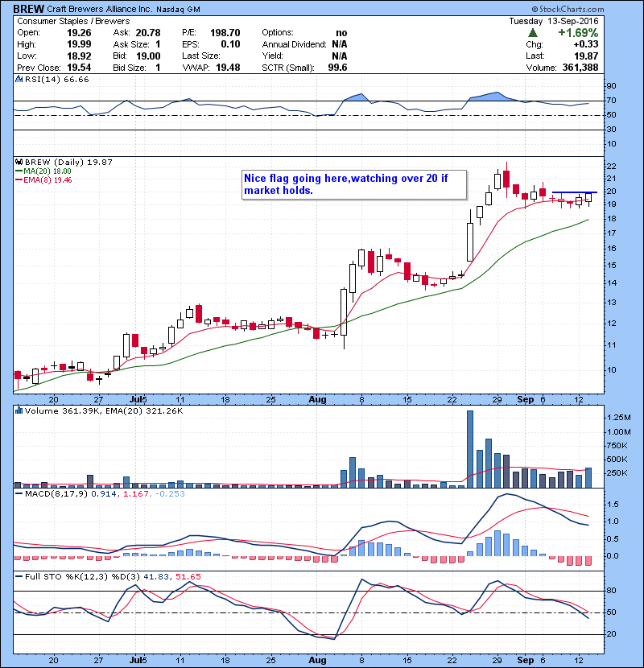Click the Low price 18.92
This screenshot has width=644, height=668.
(79, 56)
